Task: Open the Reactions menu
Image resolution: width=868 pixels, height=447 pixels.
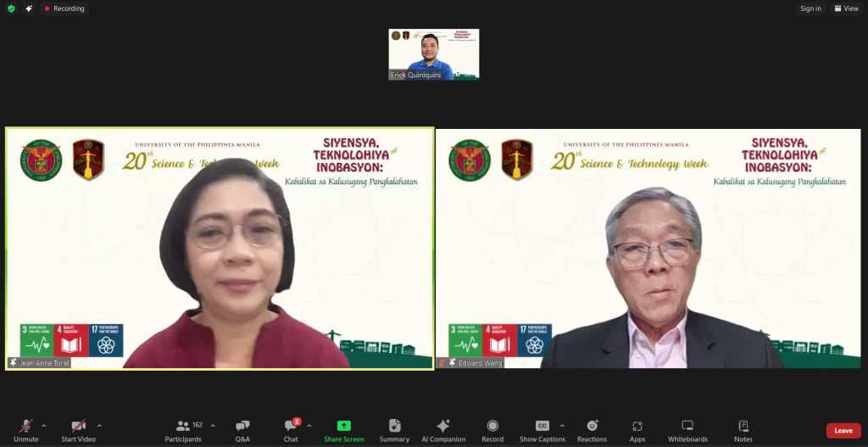Action: point(592,430)
